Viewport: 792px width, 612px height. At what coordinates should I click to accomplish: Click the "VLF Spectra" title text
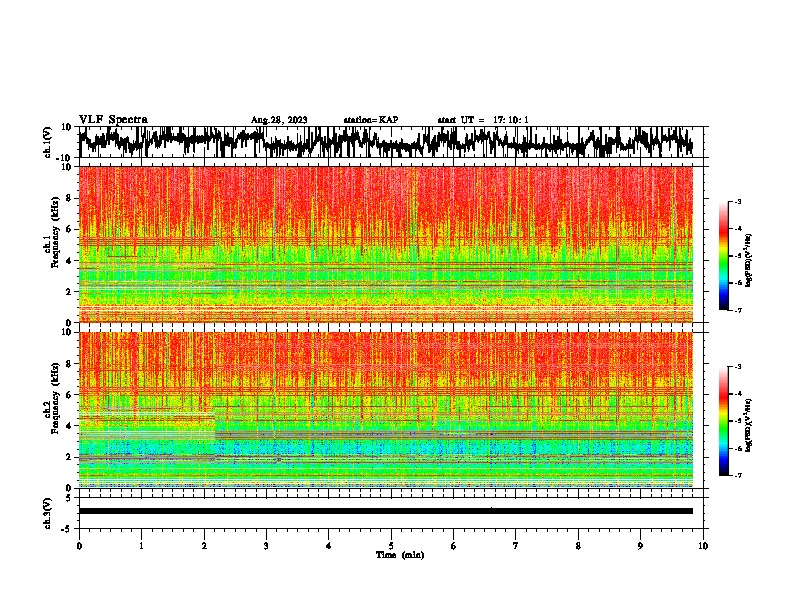coord(113,120)
